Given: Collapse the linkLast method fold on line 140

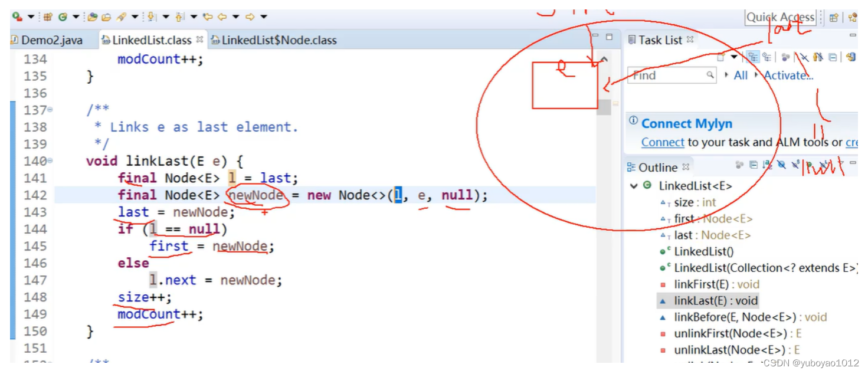Looking at the screenshot, I should coord(50,161).
